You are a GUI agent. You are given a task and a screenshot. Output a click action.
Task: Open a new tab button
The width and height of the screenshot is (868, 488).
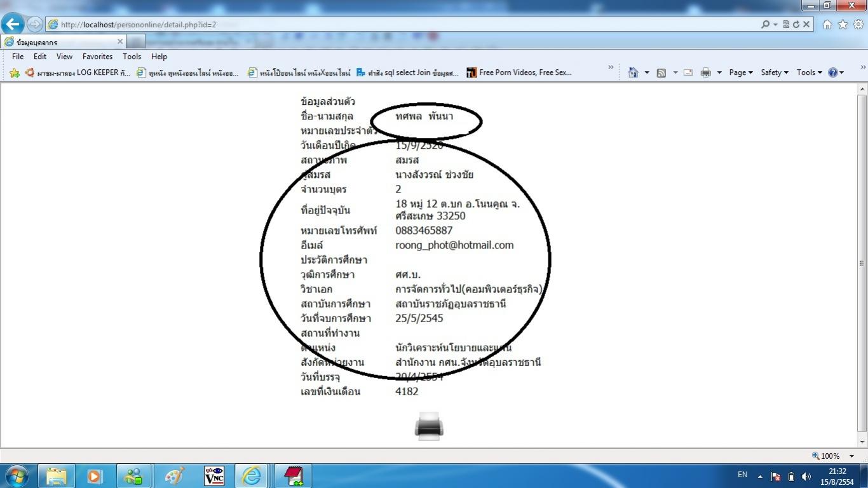[136, 42]
